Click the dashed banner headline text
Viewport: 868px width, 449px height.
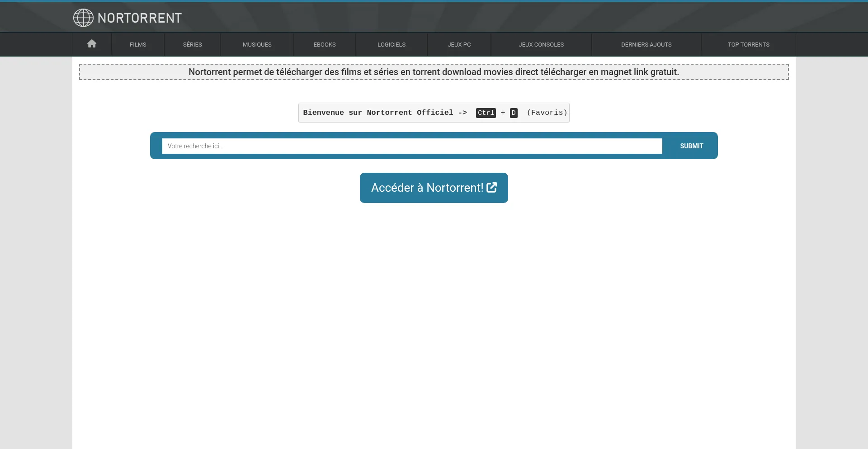[434, 72]
